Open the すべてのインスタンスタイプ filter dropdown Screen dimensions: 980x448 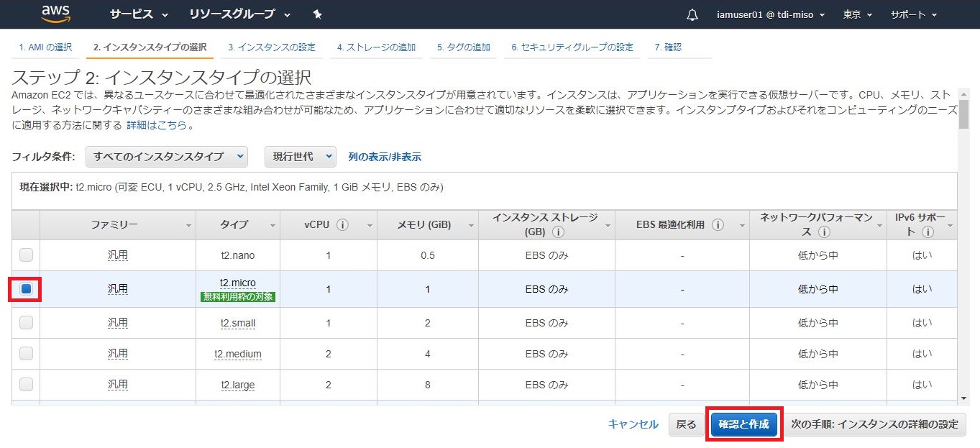pyautogui.click(x=167, y=156)
